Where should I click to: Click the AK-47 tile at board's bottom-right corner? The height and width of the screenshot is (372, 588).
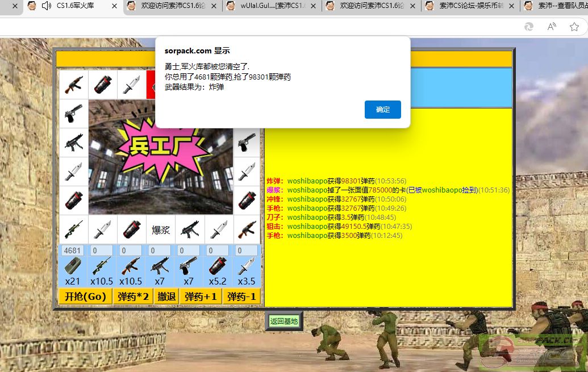[x=247, y=229]
